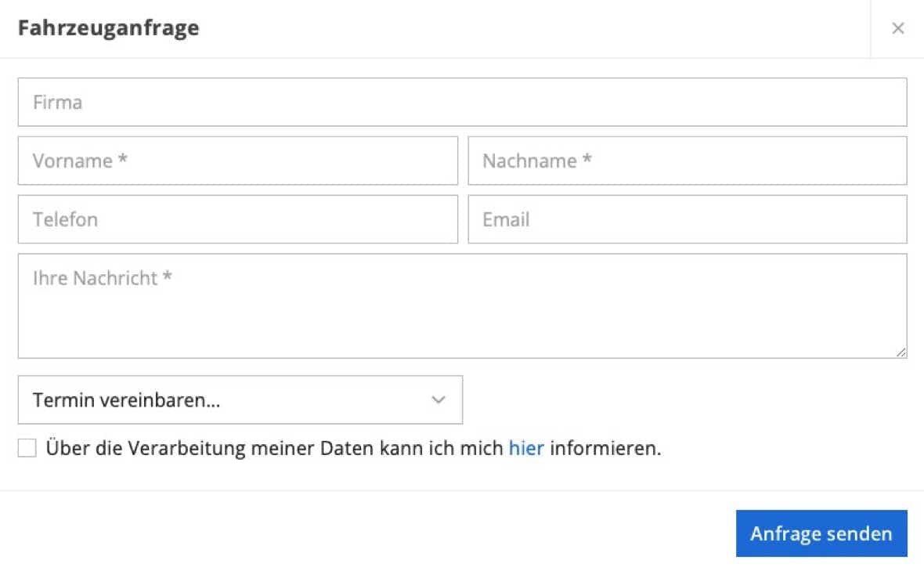Viewport: 924px width, 571px height.
Task: Open the 'hier' privacy information link
Action: tap(526, 448)
